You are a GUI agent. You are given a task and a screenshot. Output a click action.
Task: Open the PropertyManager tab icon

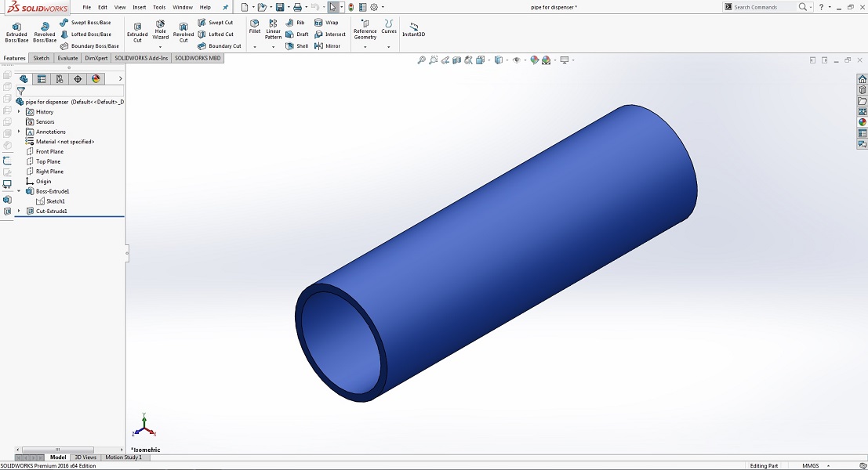42,79
